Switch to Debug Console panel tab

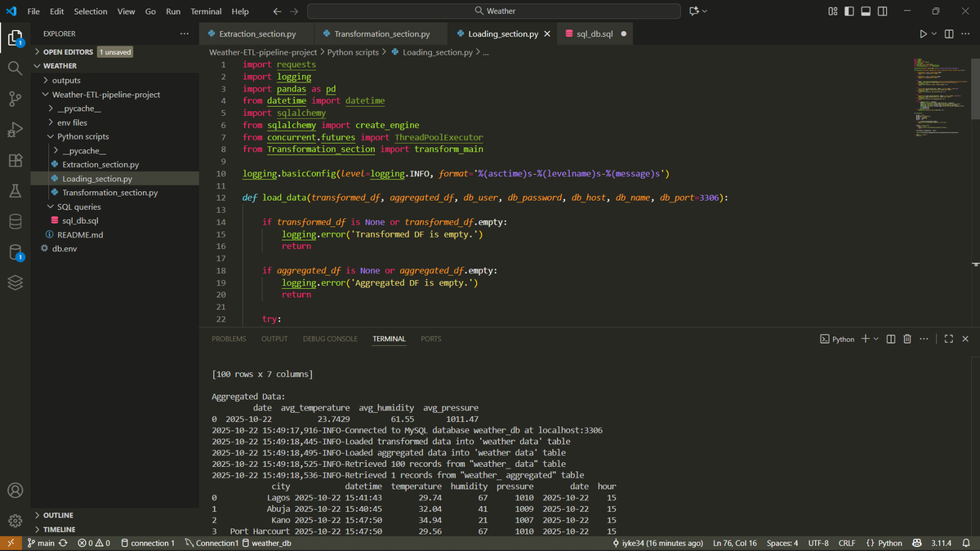point(330,339)
